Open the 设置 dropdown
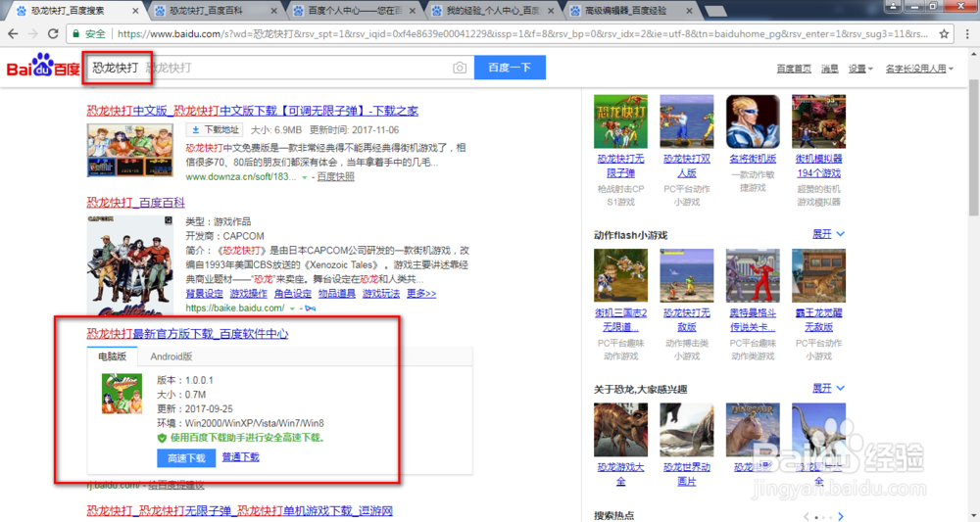Viewport: 980px width, 522px height. click(x=860, y=69)
